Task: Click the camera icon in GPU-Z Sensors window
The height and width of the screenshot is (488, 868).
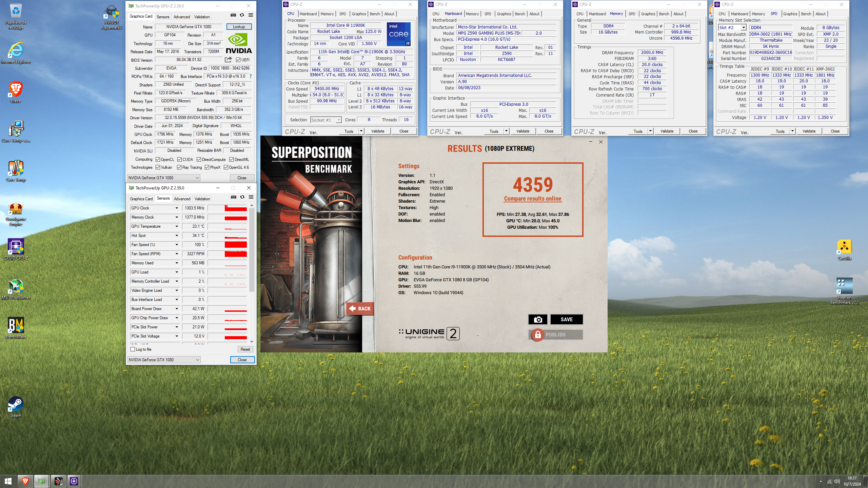Action: (234, 197)
